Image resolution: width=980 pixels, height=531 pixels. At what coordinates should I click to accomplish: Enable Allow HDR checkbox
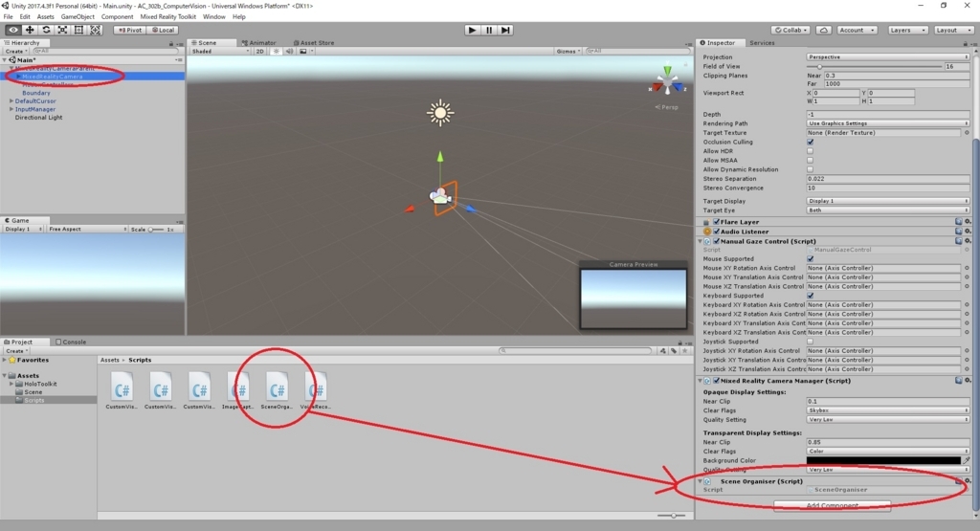tap(810, 151)
